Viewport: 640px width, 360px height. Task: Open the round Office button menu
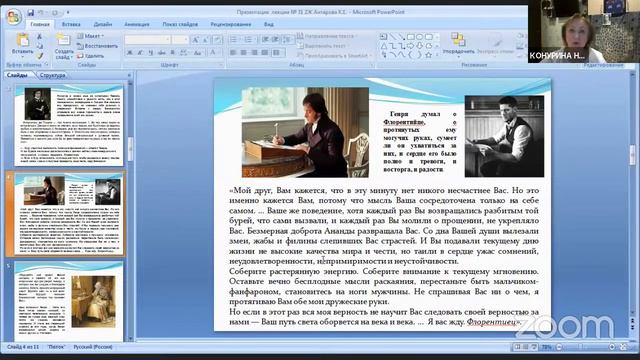click(x=14, y=18)
